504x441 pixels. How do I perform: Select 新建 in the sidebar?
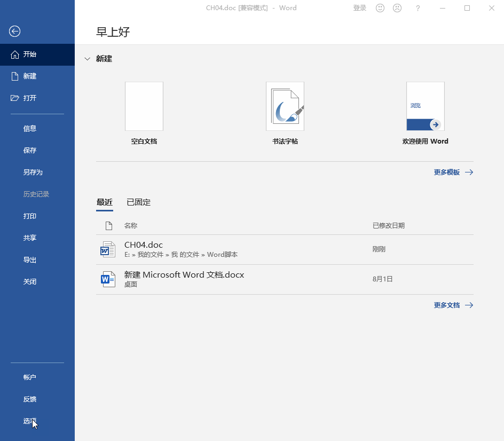(x=37, y=76)
